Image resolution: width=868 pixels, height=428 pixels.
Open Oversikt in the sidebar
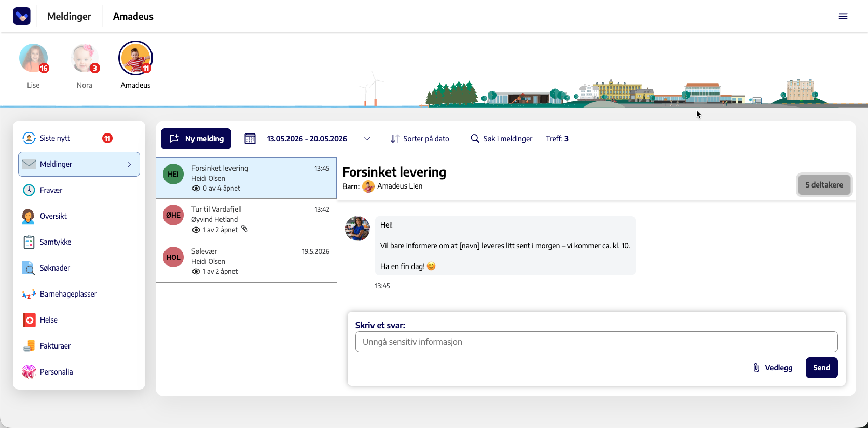coord(79,216)
